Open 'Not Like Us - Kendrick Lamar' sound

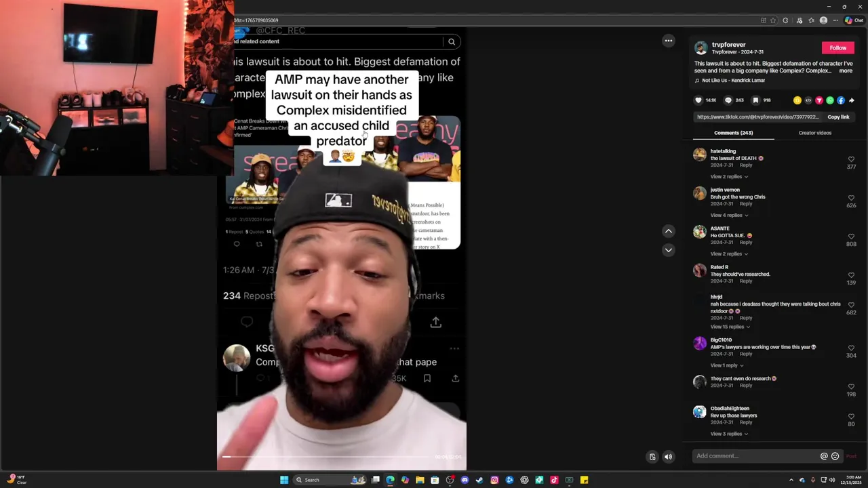coord(733,81)
